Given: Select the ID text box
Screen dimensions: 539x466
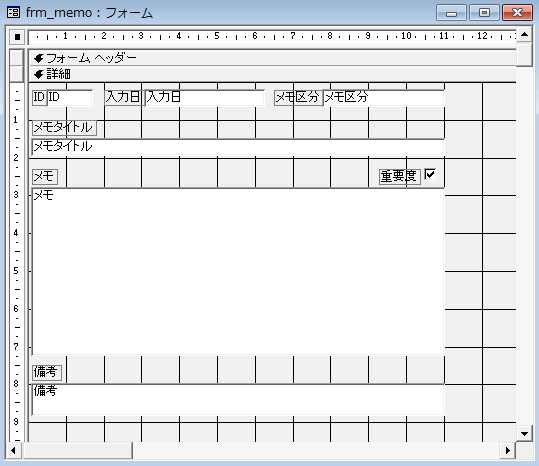Looking at the screenshot, I should point(70,98).
